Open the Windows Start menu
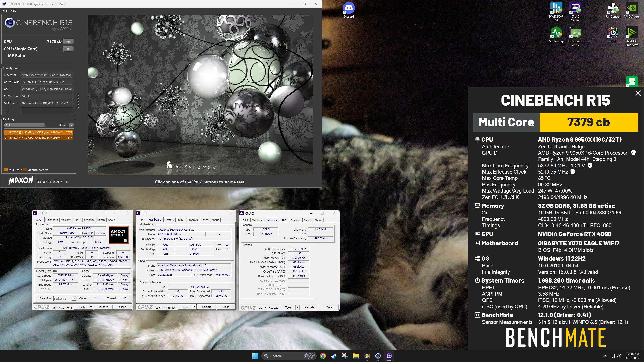Viewport: 644px width, 362px height. [x=255, y=356]
